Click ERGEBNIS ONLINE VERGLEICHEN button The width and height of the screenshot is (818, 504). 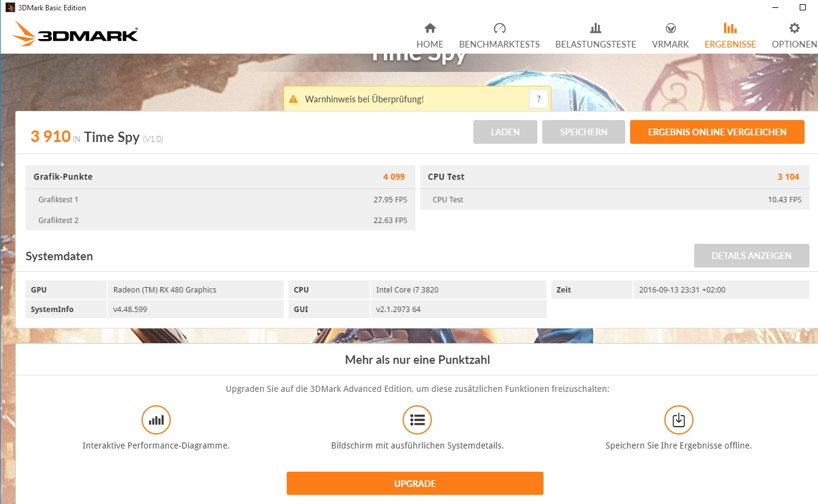pos(717,132)
